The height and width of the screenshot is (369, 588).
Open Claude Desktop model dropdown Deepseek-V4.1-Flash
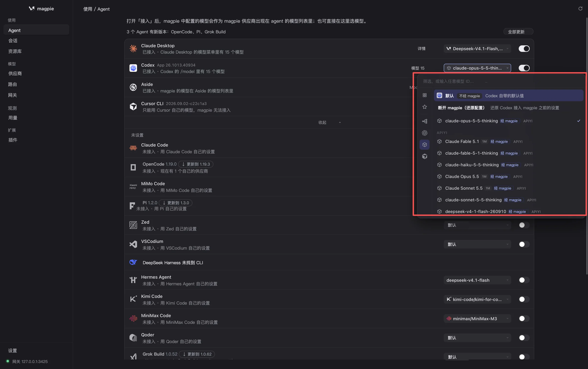pyautogui.click(x=477, y=48)
